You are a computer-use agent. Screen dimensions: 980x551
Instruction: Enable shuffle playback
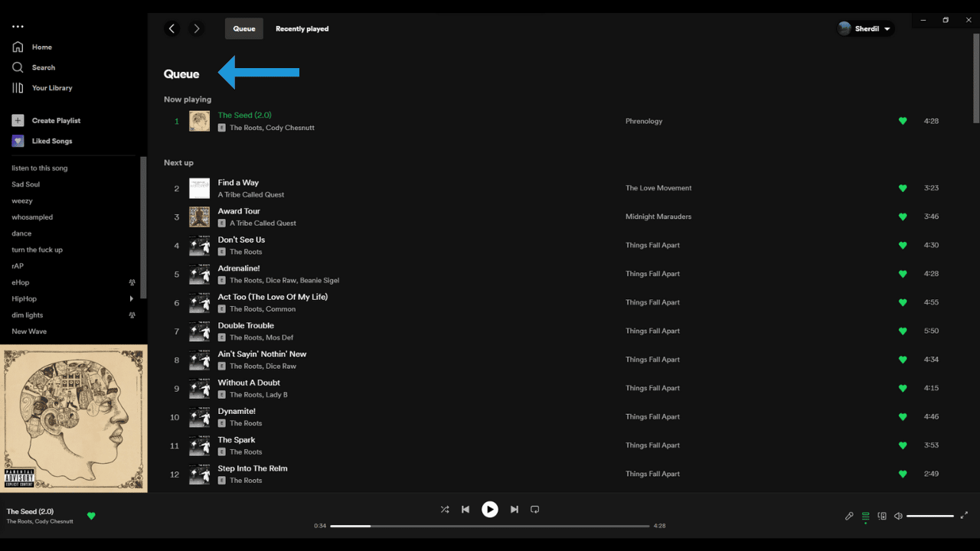pos(445,509)
